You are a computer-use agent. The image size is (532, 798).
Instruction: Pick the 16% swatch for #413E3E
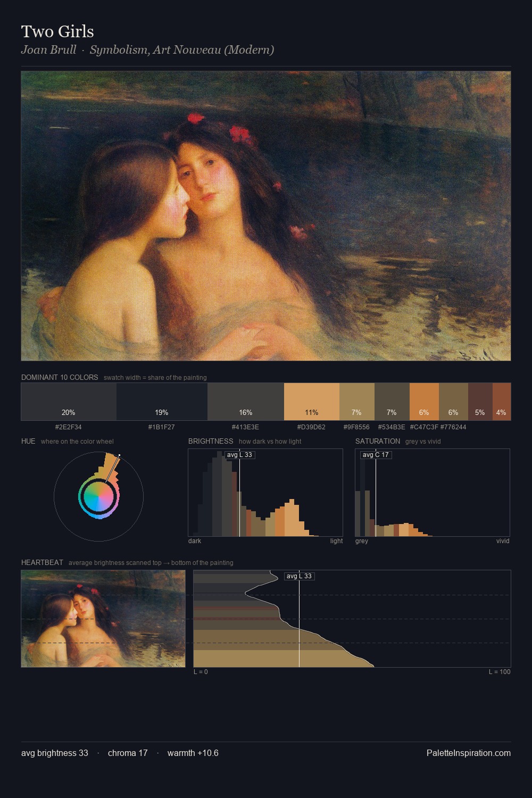(246, 402)
